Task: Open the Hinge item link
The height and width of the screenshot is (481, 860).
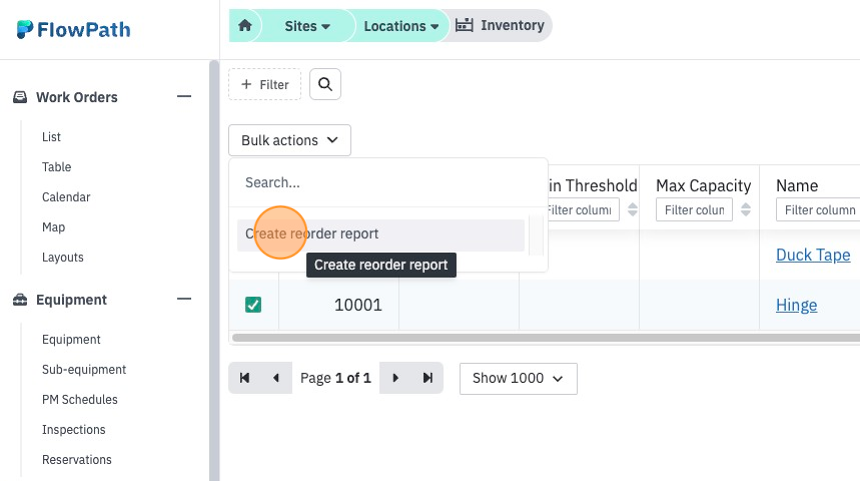Action: tap(796, 305)
